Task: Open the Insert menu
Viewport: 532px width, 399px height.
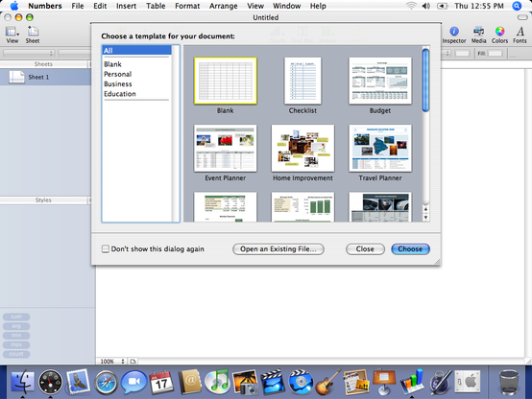Action: point(126,6)
